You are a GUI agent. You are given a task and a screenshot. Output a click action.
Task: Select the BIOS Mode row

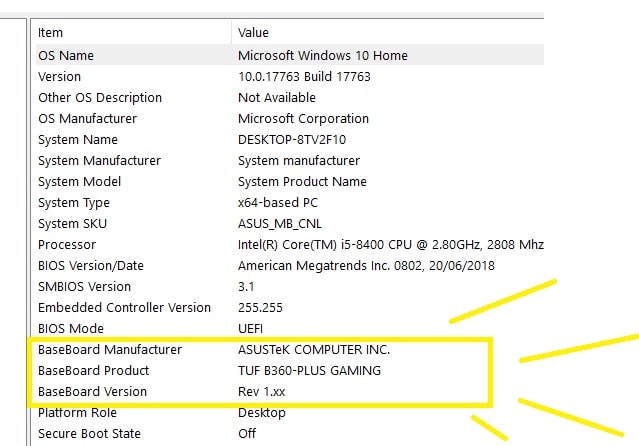point(71,328)
